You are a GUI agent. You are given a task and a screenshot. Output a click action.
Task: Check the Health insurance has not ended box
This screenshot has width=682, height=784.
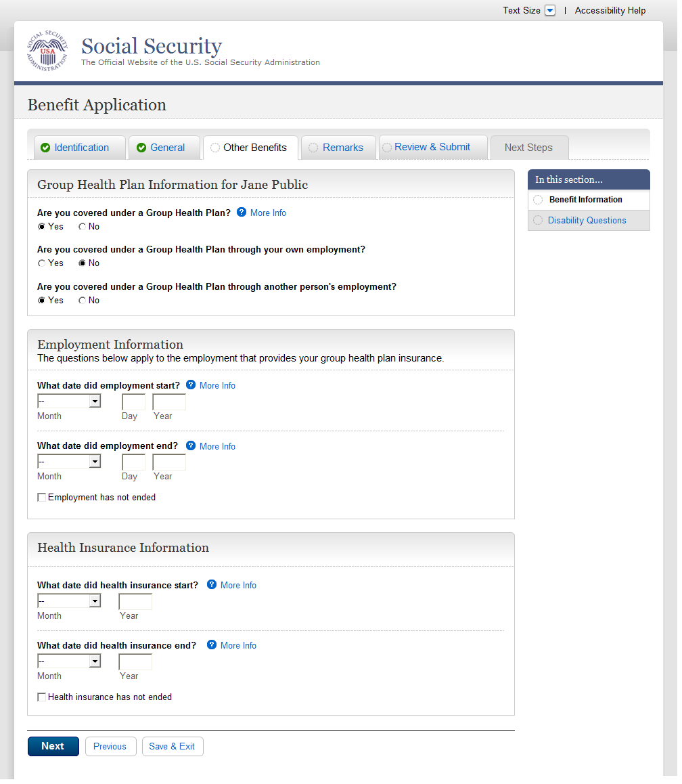click(x=42, y=697)
